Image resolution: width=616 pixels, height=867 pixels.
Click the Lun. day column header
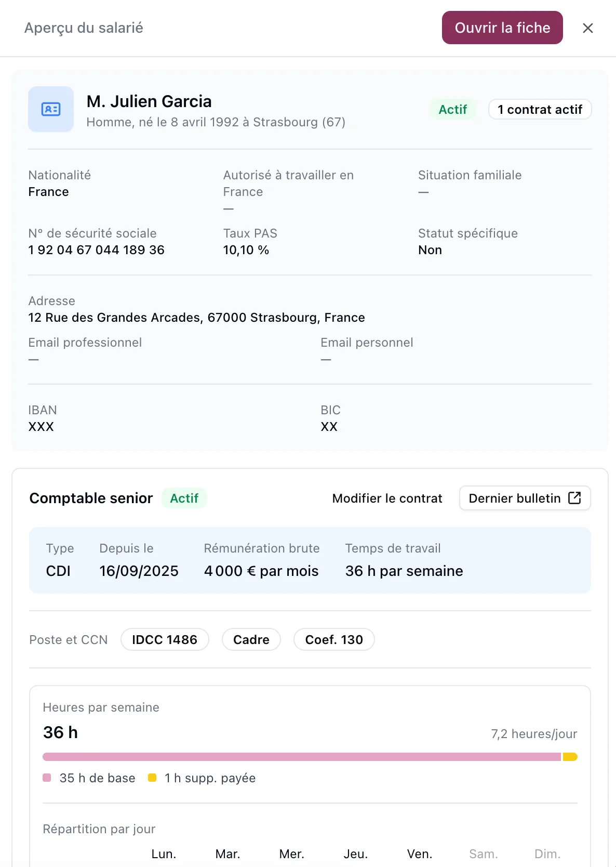point(164,854)
